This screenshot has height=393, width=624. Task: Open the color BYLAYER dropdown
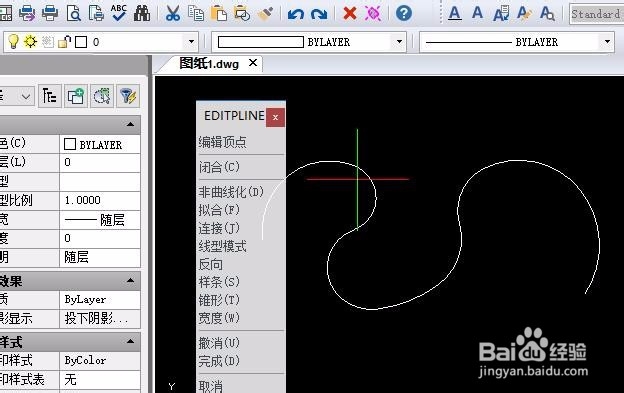coord(399,41)
